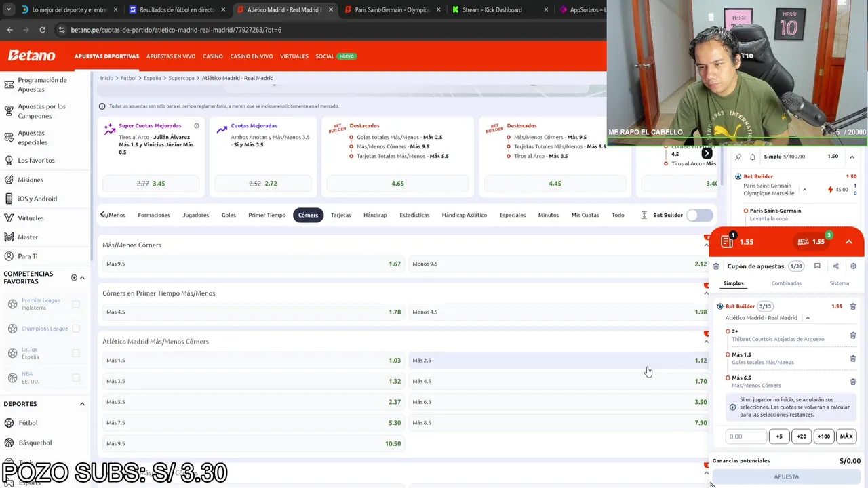Click the Betano logo

(x=31, y=56)
